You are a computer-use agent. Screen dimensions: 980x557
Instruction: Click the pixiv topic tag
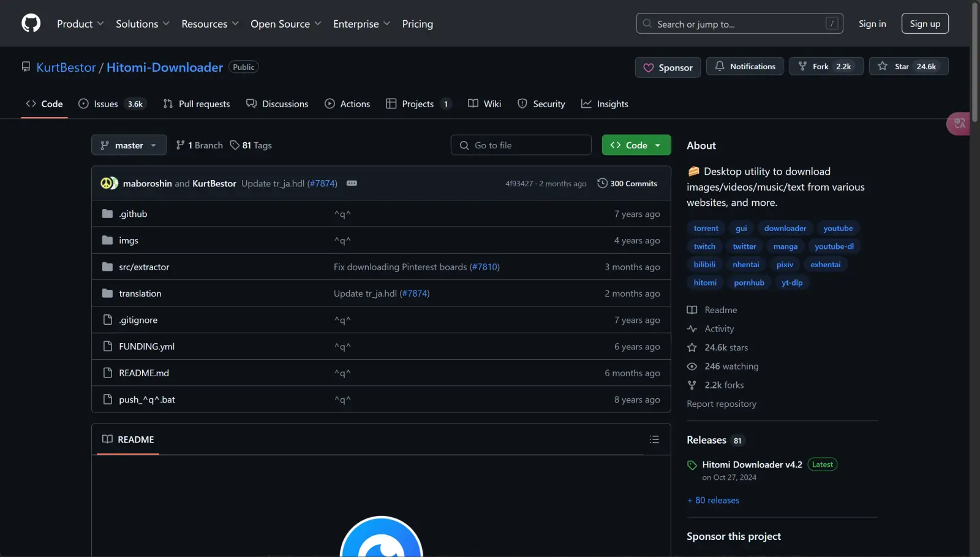pyautogui.click(x=785, y=265)
